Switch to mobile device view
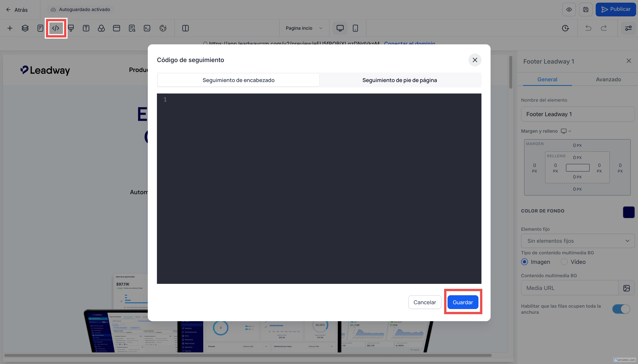This screenshot has height=364, width=638. pyautogui.click(x=355, y=28)
